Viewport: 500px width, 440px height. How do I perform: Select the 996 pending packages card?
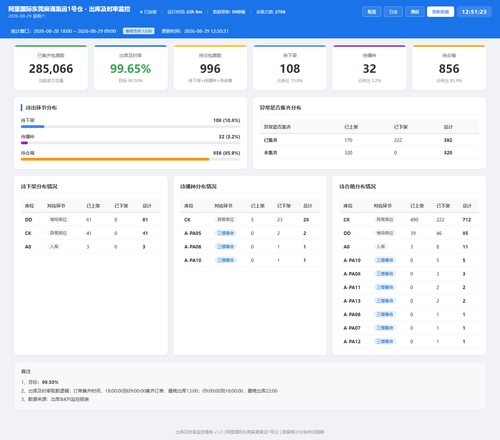pyautogui.click(x=210, y=68)
